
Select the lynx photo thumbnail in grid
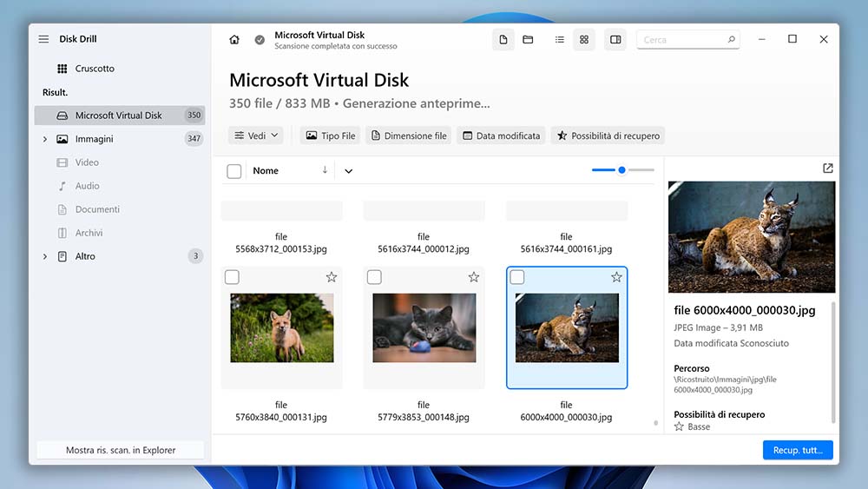coord(567,327)
